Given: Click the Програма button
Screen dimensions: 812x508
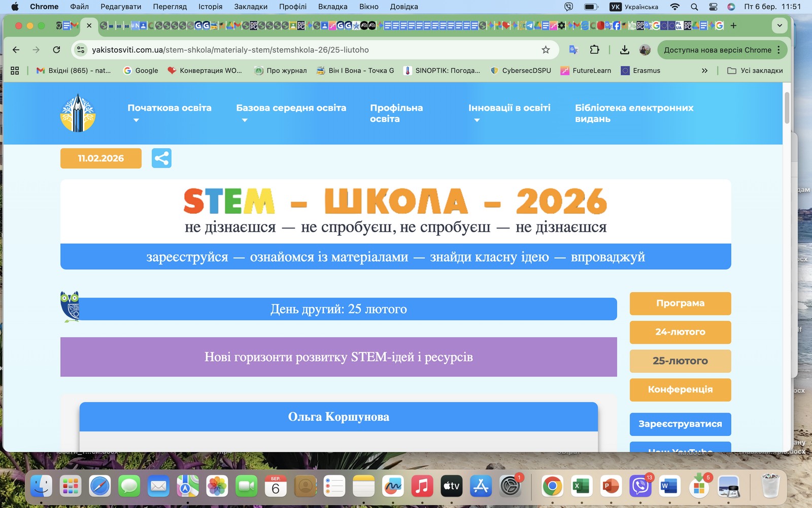Looking at the screenshot, I should click(x=680, y=303).
